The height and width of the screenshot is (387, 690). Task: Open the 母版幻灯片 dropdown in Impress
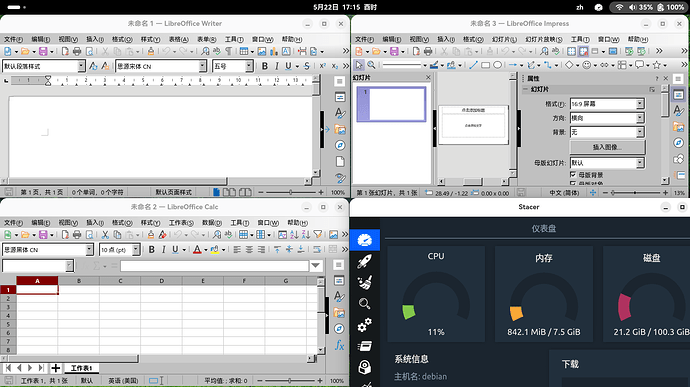pyautogui.click(x=640, y=163)
